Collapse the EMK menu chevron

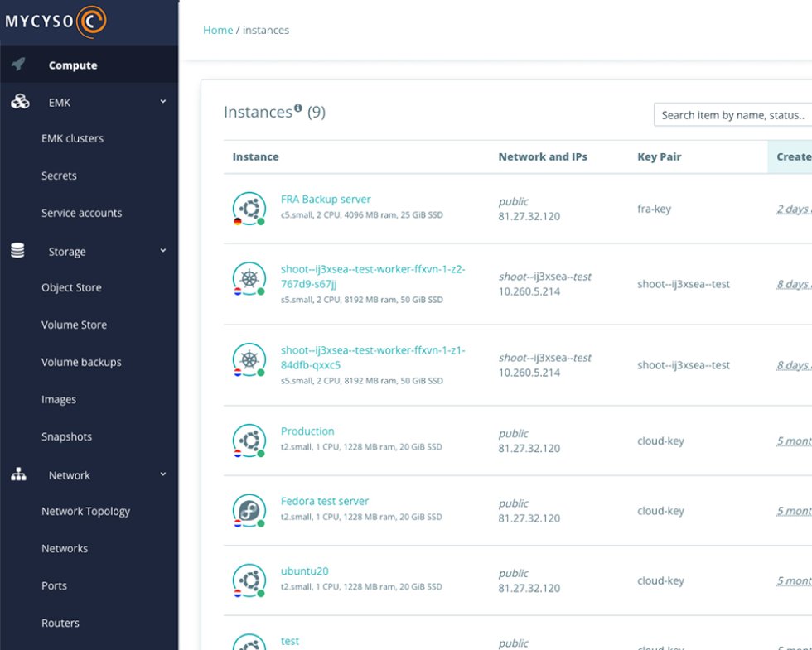(x=163, y=101)
